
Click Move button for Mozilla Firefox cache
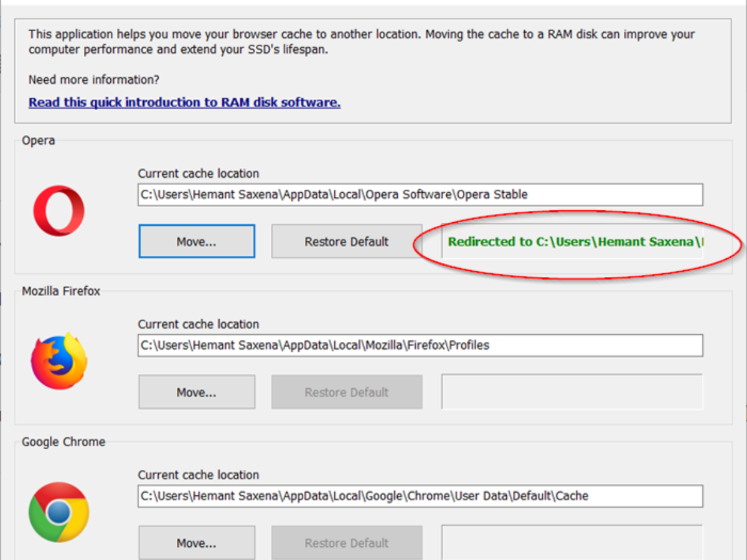point(197,392)
